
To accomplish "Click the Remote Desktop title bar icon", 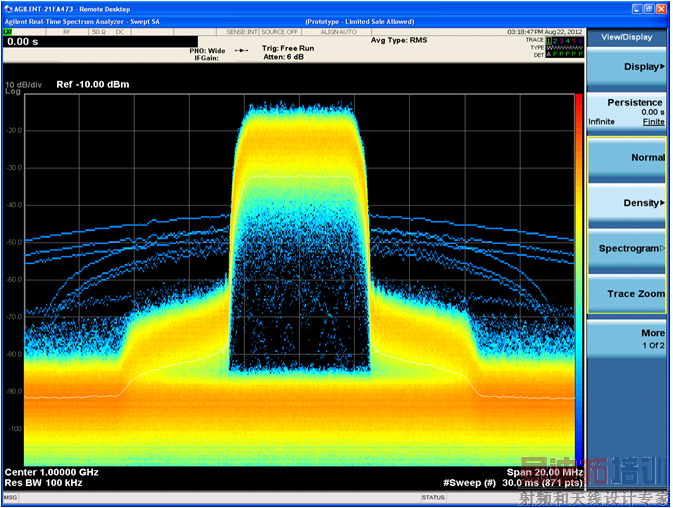I will tap(7, 7).
